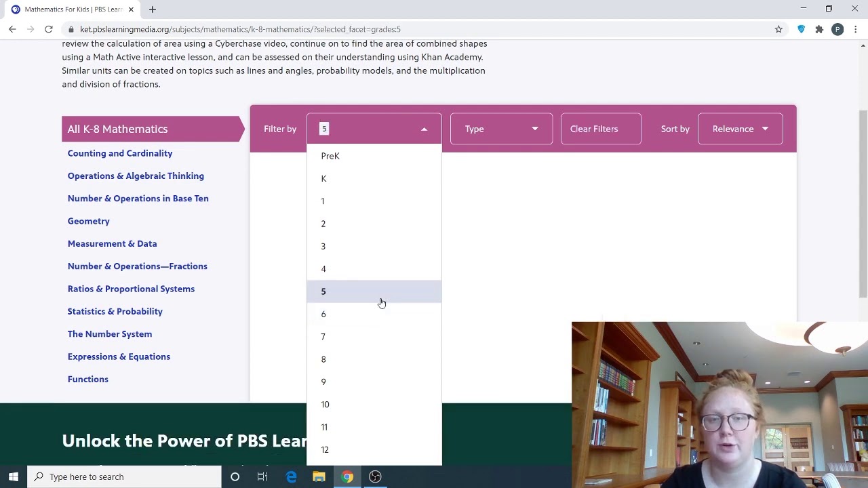868x488 pixels.
Task: Select All K-8 Mathematics category
Action: [152, 129]
